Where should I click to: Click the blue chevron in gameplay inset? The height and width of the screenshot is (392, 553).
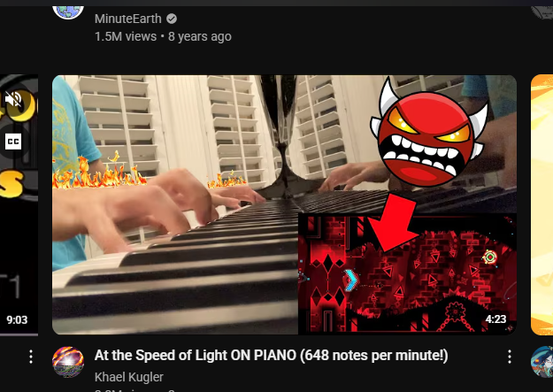(350, 281)
